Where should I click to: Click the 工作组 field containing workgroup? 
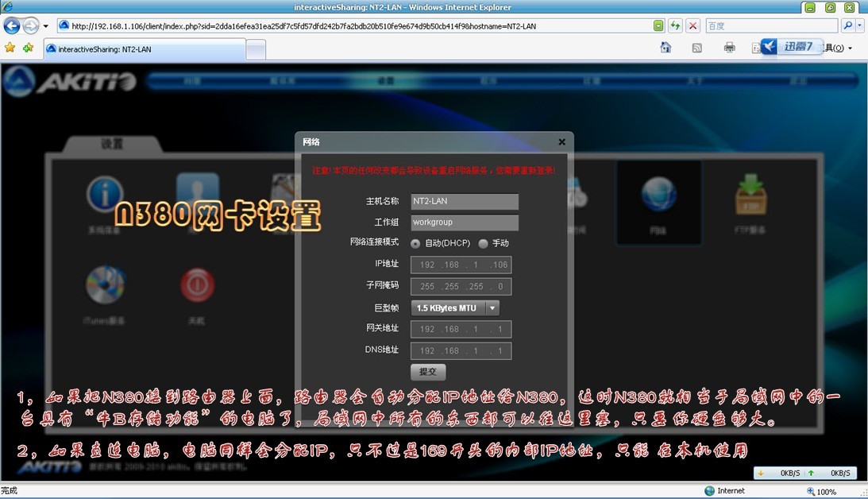[465, 222]
